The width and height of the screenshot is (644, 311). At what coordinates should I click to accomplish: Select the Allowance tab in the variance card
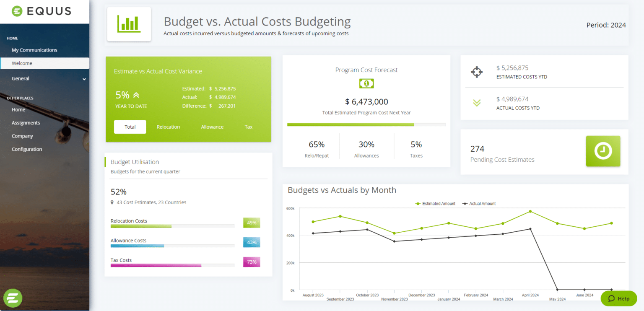tap(212, 127)
